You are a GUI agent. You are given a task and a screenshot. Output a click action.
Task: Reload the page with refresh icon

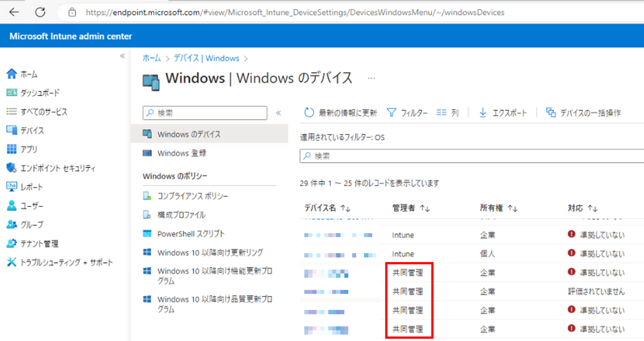[40, 12]
